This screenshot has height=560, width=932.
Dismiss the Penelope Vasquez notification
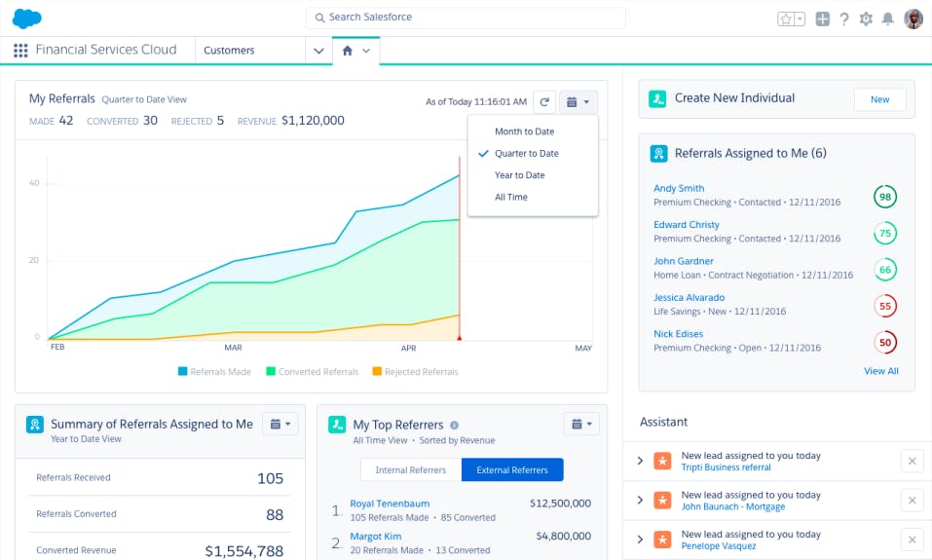(913, 540)
